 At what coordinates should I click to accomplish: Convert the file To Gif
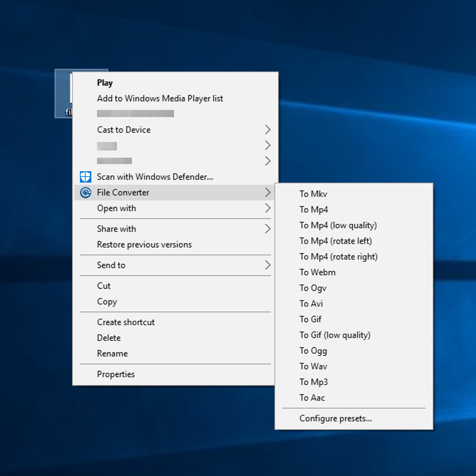[x=310, y=319]
